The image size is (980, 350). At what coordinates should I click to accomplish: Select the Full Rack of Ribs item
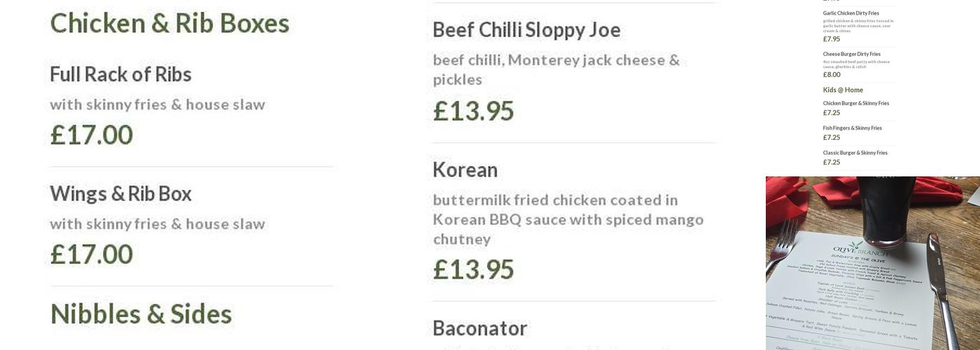(x=120, y=74)
